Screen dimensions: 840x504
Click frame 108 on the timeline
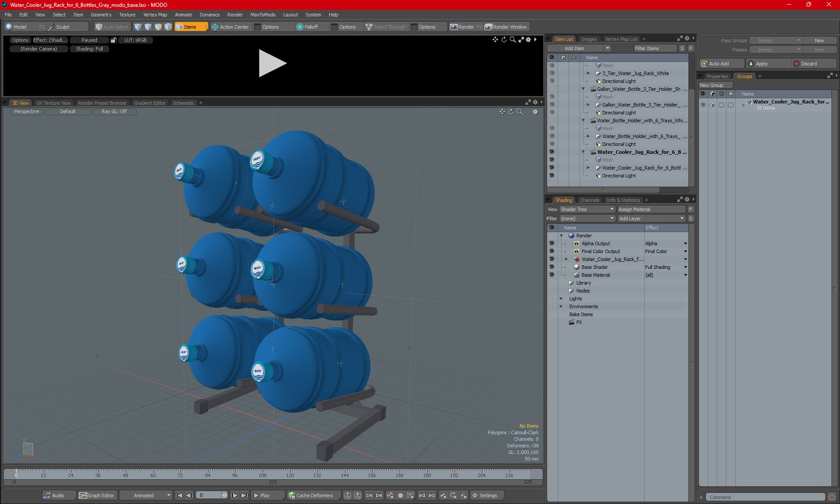click(x=262, y=475)
